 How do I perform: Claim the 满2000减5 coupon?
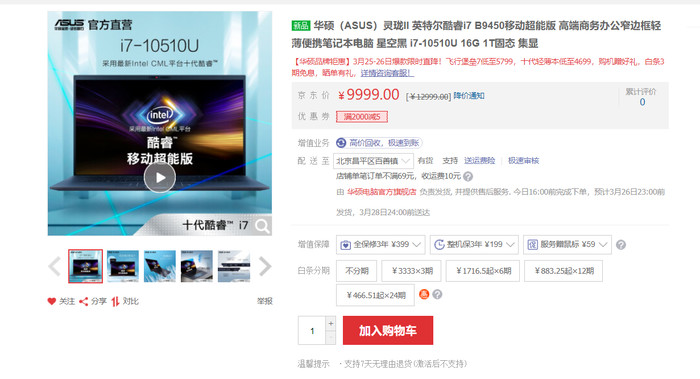coord(362,117)
